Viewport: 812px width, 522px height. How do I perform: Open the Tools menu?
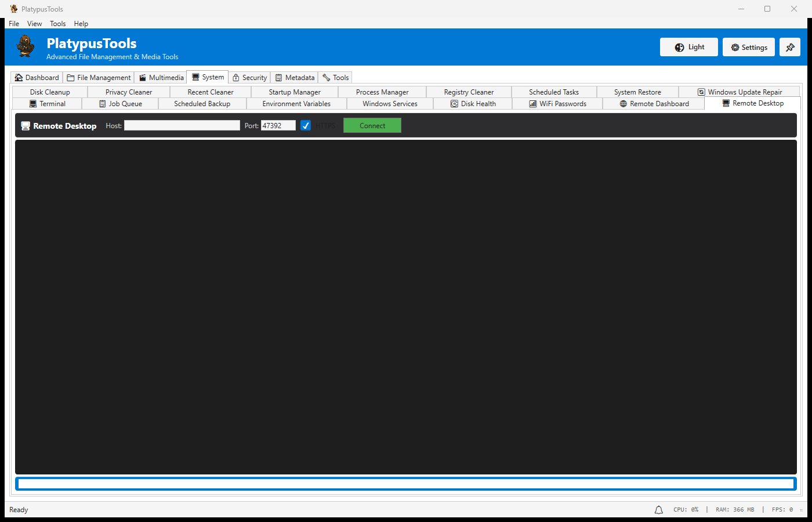57,24
